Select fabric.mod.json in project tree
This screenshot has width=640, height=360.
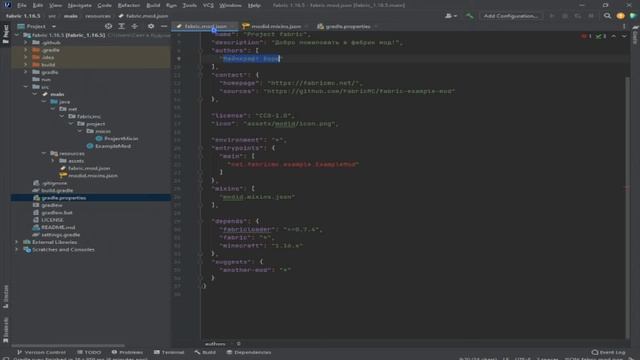89,168
